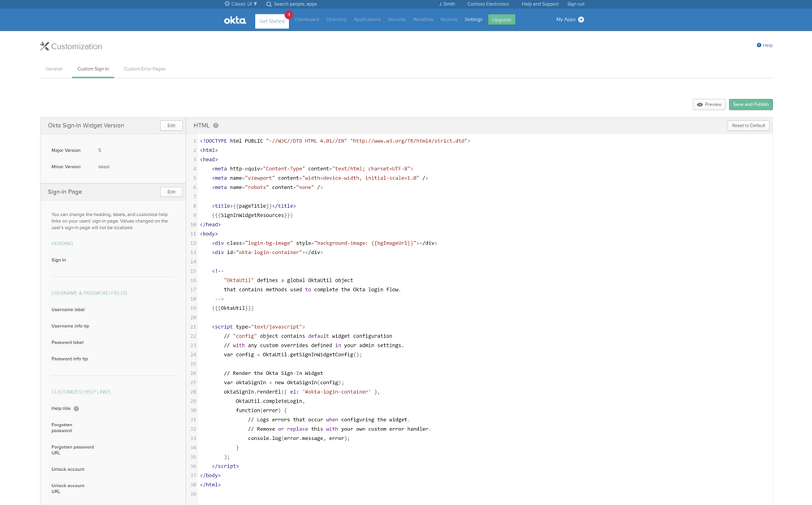Click the Okta logo in the navbar
Viewport: 812px width, 505px height.
[x=235, y=19]
